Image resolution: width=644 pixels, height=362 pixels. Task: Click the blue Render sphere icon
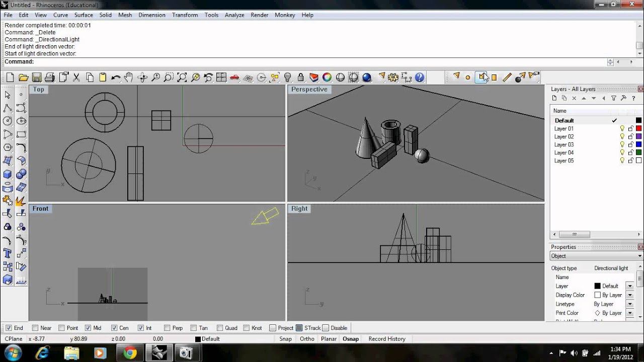click(367, 77)
